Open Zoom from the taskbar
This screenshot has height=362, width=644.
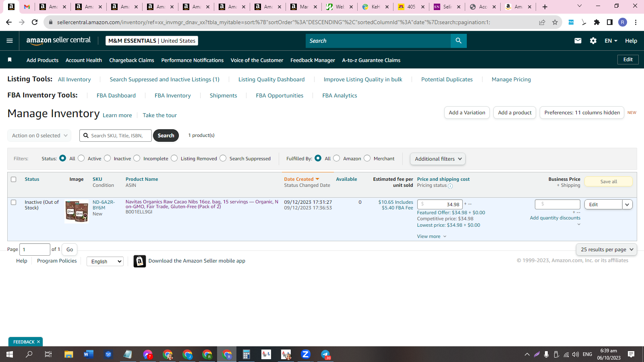pos(306,354)
